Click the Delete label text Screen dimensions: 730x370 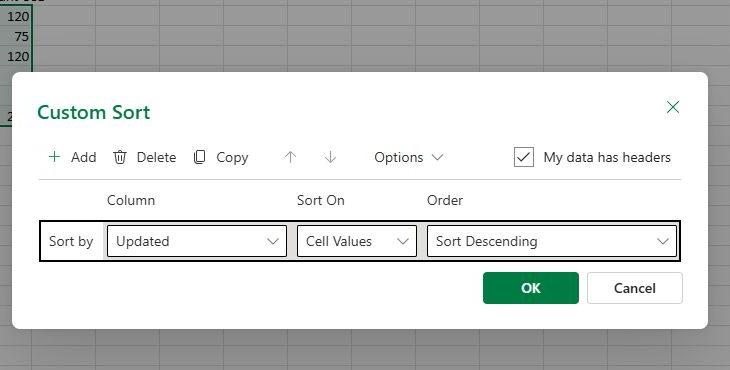(156, 157)
